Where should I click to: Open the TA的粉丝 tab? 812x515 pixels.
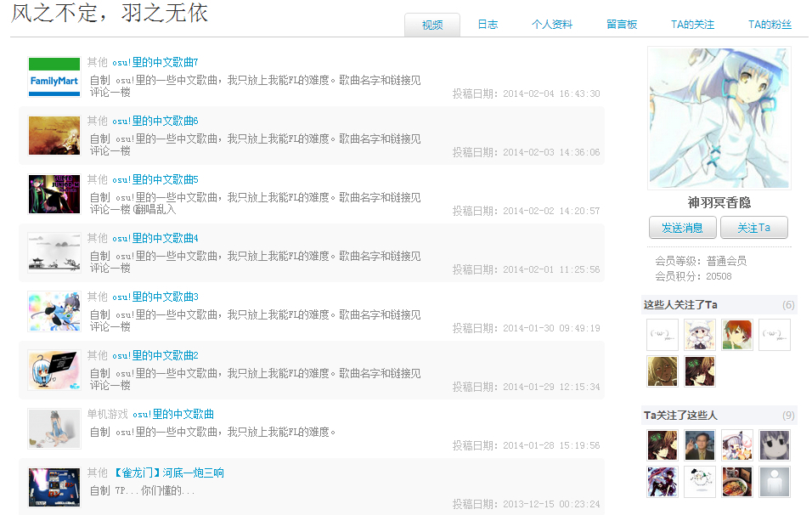770,25
